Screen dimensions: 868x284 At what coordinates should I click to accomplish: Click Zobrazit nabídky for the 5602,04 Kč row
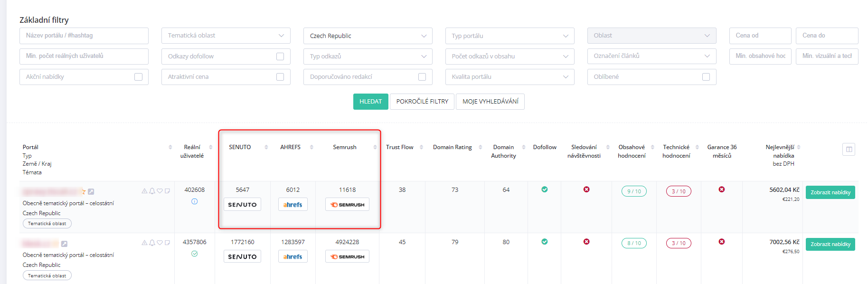830,192
